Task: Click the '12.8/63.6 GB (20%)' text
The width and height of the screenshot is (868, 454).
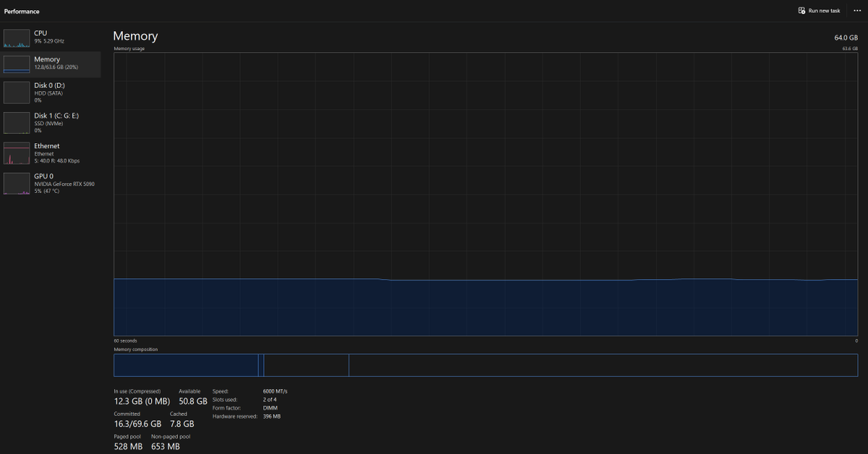Action: pos(56,67)
